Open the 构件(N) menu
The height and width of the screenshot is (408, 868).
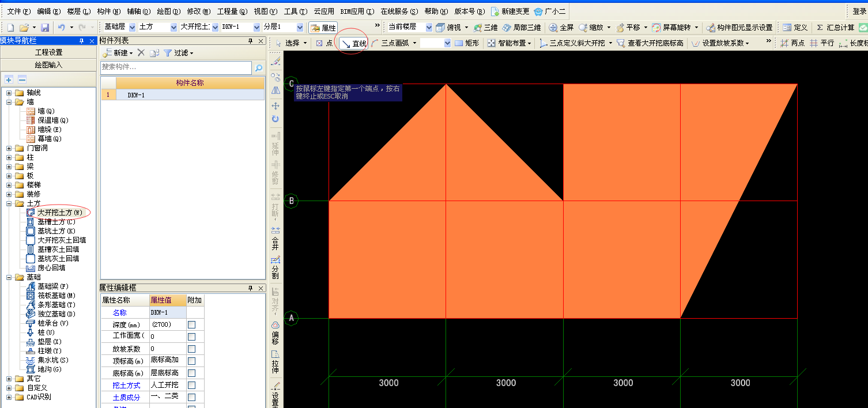(x=109, y=12)
